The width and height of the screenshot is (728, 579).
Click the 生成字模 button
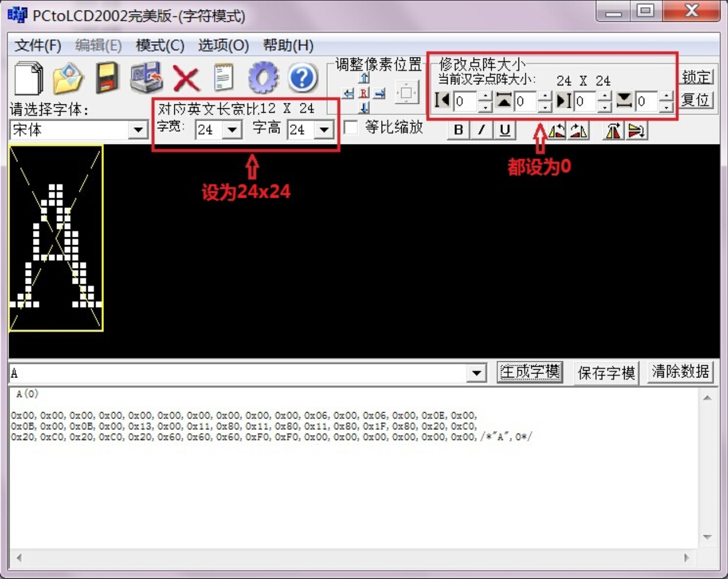[x=529, y=372]
